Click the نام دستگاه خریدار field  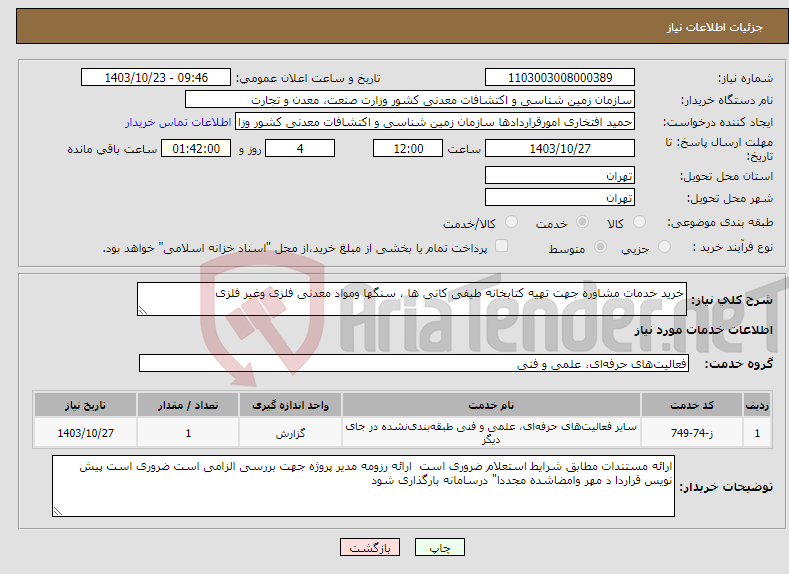click(410, 100)
